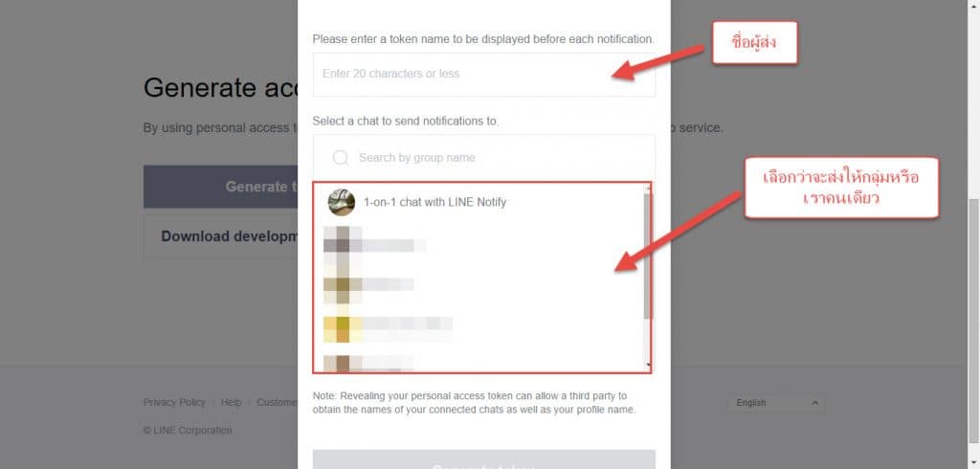980x469 pixels.
Task: Select 1-on-1 chat with LINE Notify
Action: tap(434, 202)
